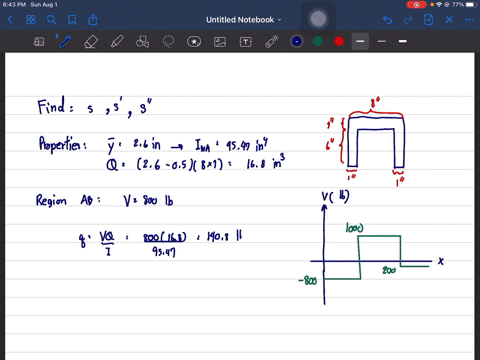Close the notebook with the X icon

[x=449, y=20]
